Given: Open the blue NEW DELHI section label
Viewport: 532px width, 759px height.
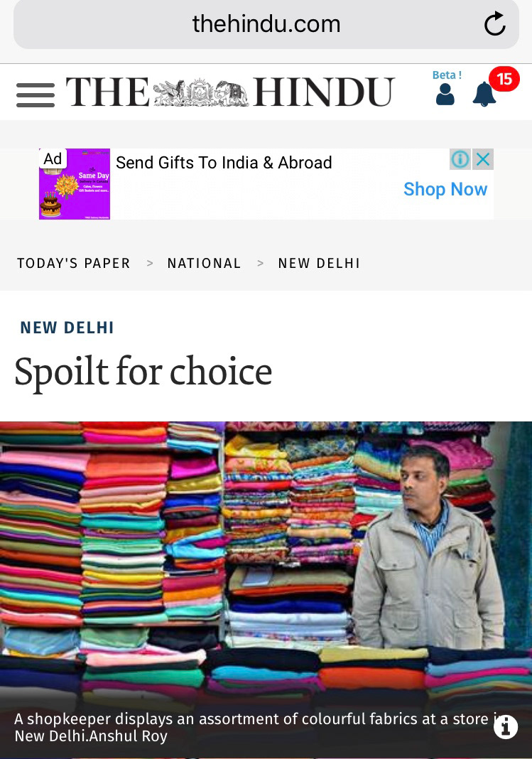Looking at the screenshot, I should pyautogui.click(x=67, y=328).
